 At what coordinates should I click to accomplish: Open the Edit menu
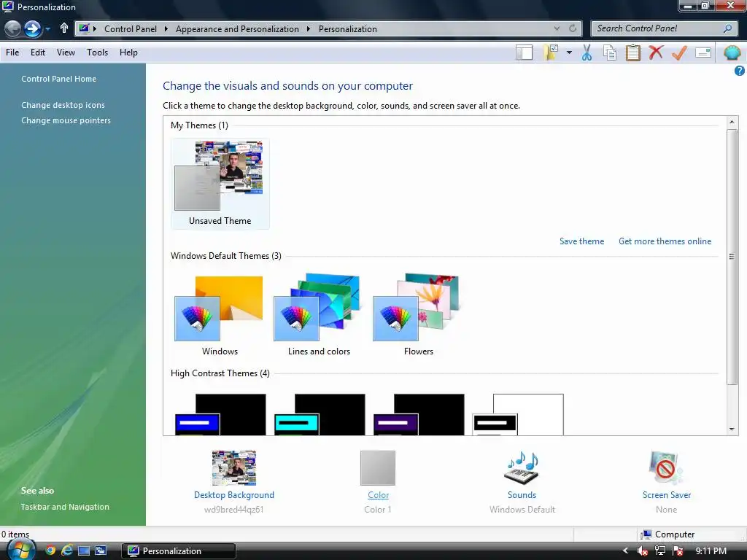click(38, 52)
